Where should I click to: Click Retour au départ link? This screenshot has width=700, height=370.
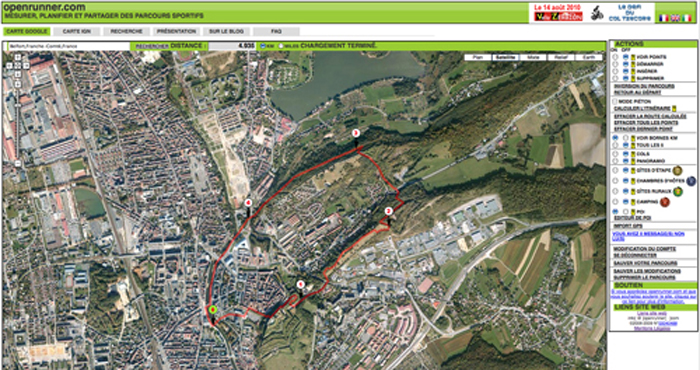point(638,92)
